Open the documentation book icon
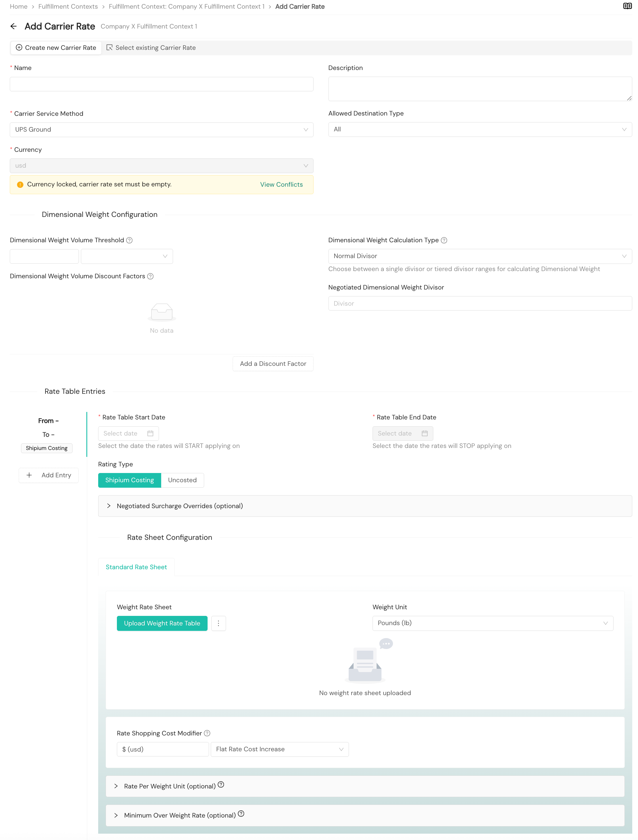The height and width of the screenshot is (840, 638). 627,6
